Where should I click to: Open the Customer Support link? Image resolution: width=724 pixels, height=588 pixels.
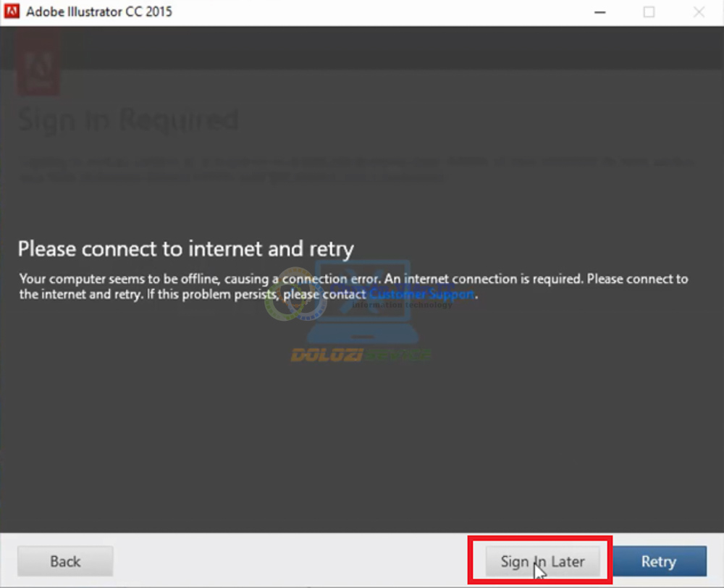point(421,295)
